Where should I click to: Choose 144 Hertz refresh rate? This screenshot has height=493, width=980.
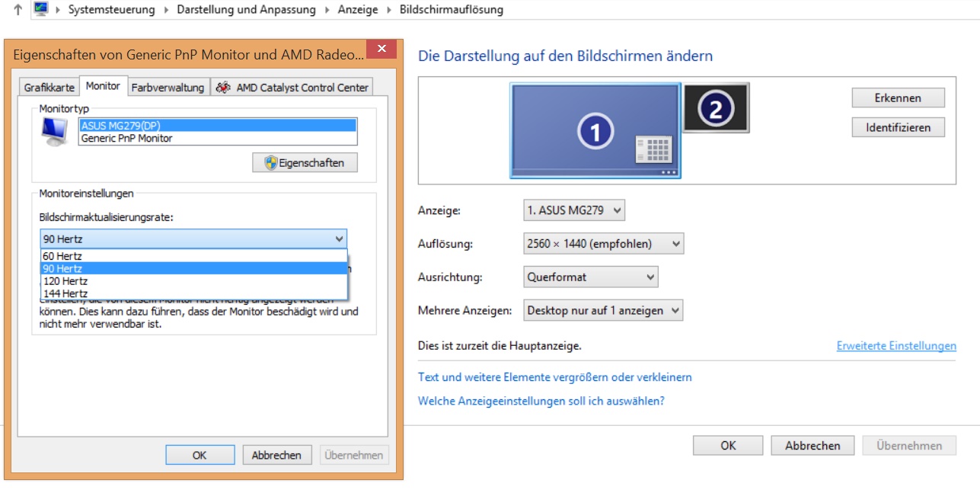click(x=193, y=293)
